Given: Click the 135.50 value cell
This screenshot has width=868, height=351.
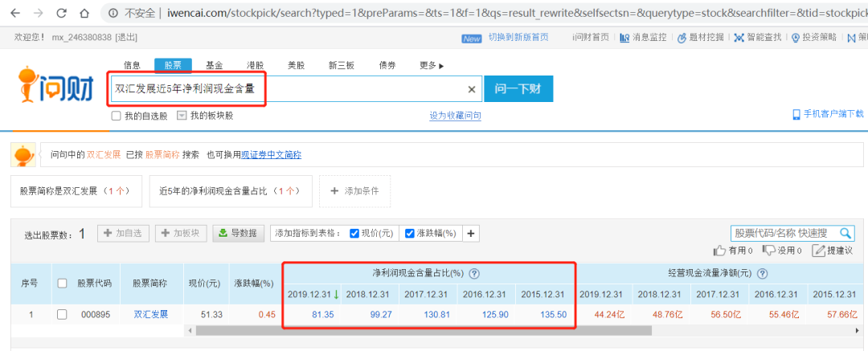Looking at the screenshot, I should pos(553,315).
